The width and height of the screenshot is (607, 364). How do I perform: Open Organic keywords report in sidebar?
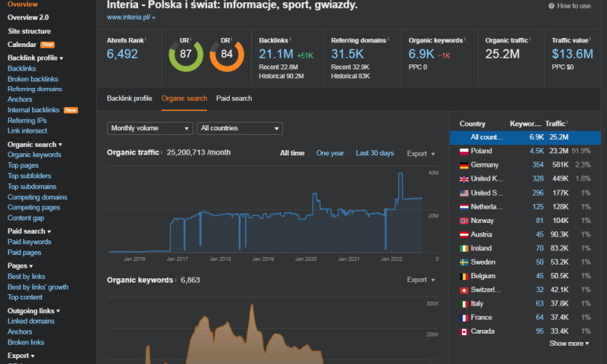(34, 155)
